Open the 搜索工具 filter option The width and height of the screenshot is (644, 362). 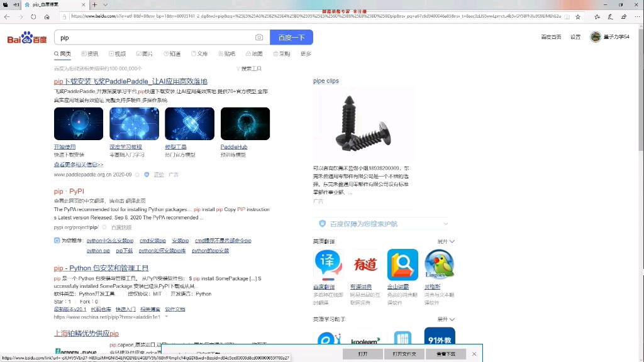[x=249, y=69]
